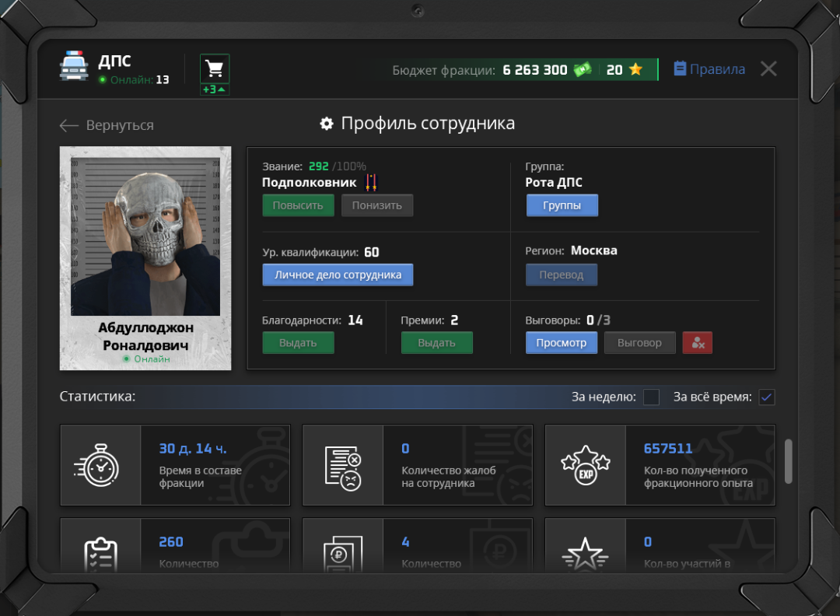
Task: Go back via Вернуться
Action: point(107,125)
